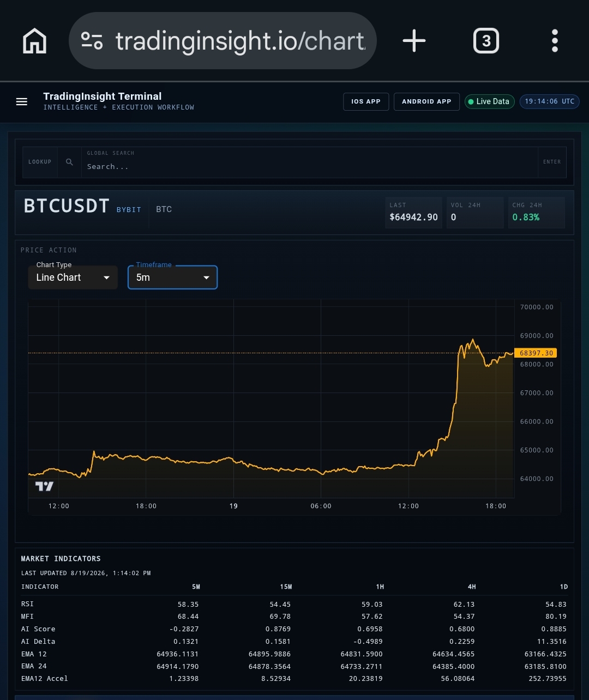Open a new browser tab with plus icon
The height and width of the screenshot is (700, 589).
(414, 41)
